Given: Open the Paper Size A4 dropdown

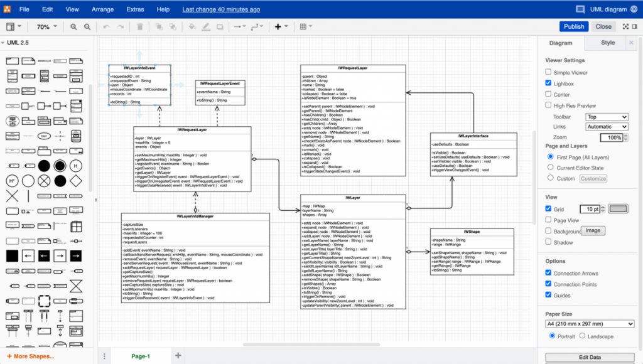Looking at the screenshot, I should pos(589,324).
